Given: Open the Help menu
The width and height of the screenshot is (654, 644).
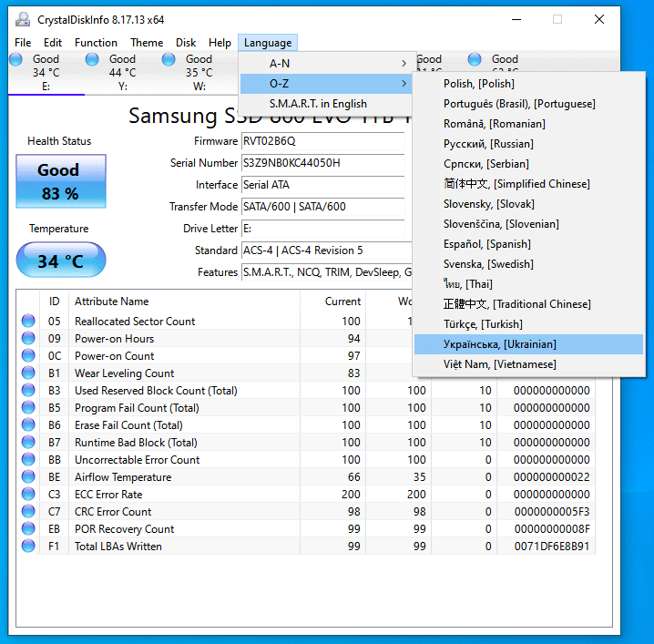Looking at the screenshot, I should pos(220,43).
